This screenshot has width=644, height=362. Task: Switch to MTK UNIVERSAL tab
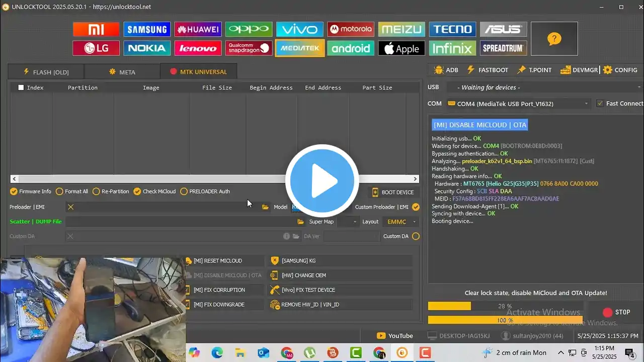pyautogui.click(x=198, y=72)
